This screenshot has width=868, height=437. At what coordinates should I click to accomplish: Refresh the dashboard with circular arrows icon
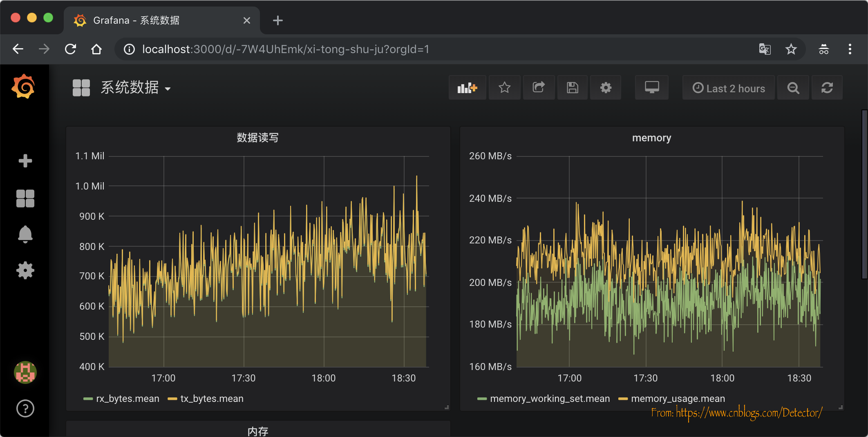point(827,88)
